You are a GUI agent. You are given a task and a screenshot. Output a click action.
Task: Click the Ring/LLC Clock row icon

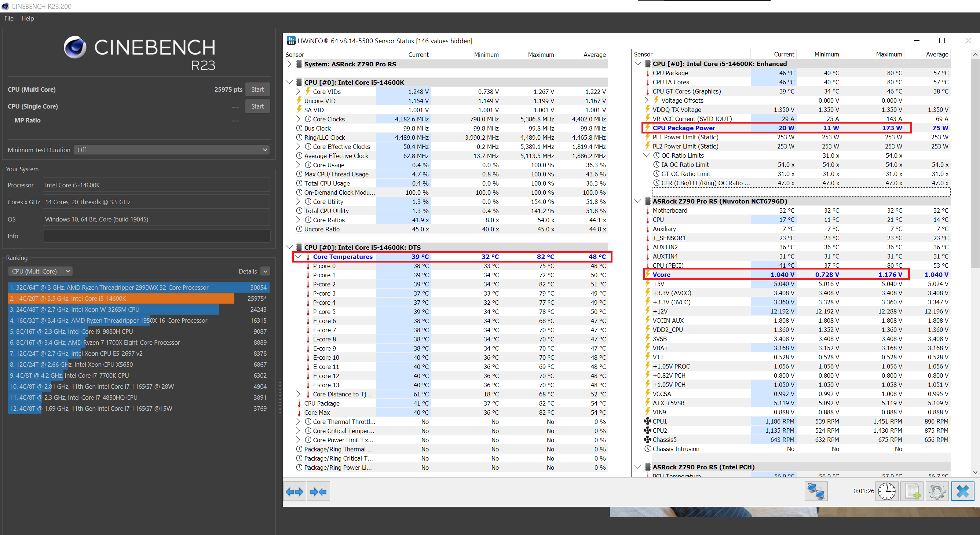pos(299,137)
